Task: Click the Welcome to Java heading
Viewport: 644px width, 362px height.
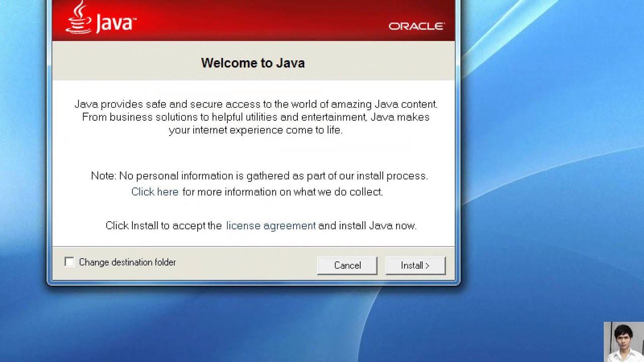Action: (x=253, y=63)
